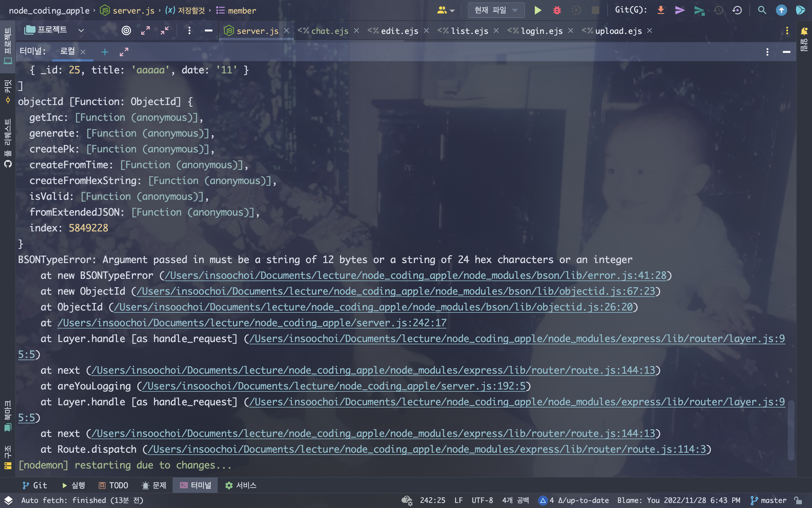
Task: Open the Code With Me dropdown arrow
Action: [x=452, y=11]
